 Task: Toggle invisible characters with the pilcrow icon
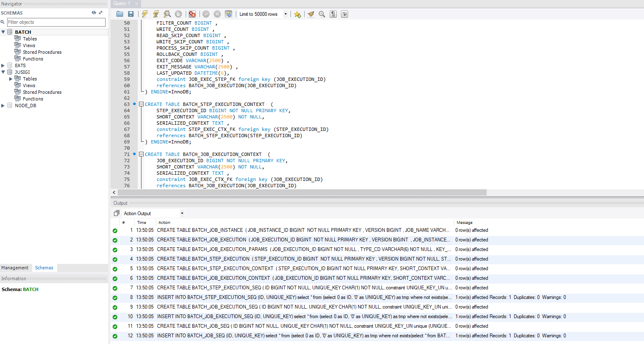coord(333,14)
